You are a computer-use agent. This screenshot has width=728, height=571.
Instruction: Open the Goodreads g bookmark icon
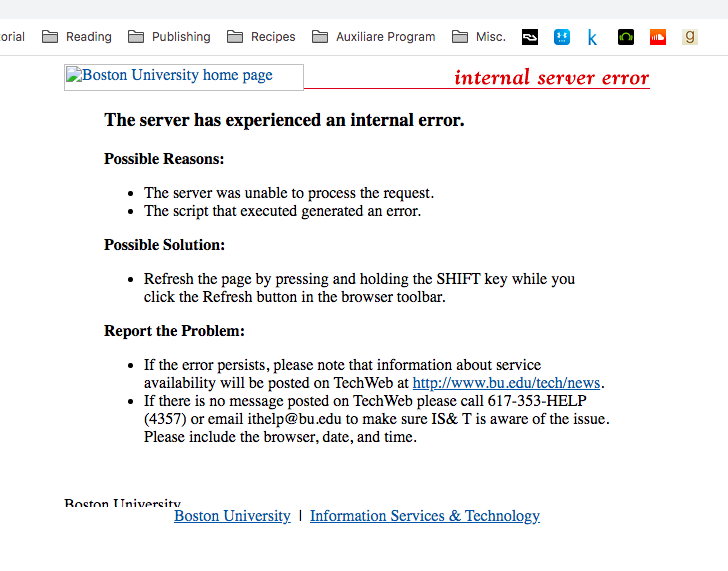pyautogui.click(x=690, y=37)
